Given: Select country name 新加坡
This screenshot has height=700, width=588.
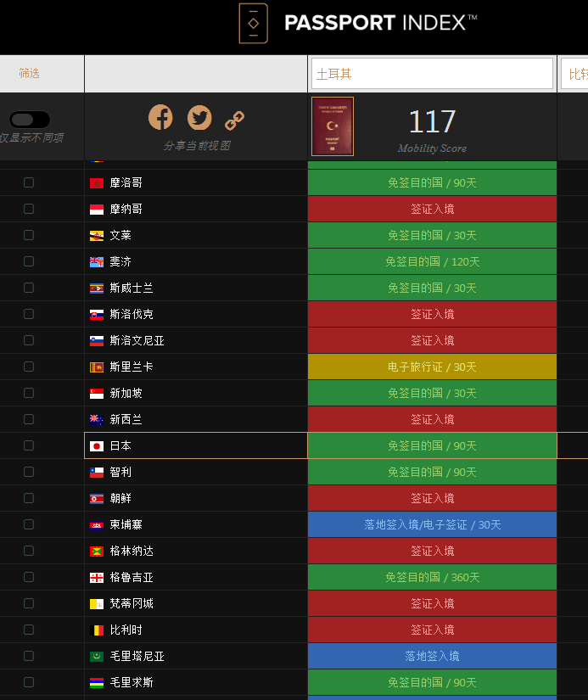Looking at the screenshot, I should (x=126, y=394).
